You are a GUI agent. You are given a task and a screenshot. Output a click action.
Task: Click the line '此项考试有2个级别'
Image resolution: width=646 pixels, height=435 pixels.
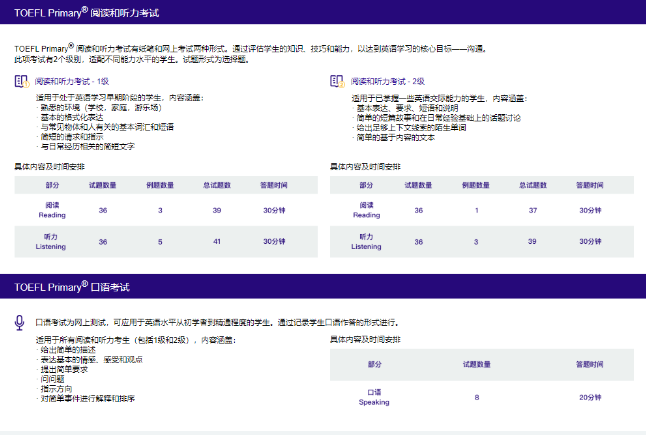[x=49, y=59]
